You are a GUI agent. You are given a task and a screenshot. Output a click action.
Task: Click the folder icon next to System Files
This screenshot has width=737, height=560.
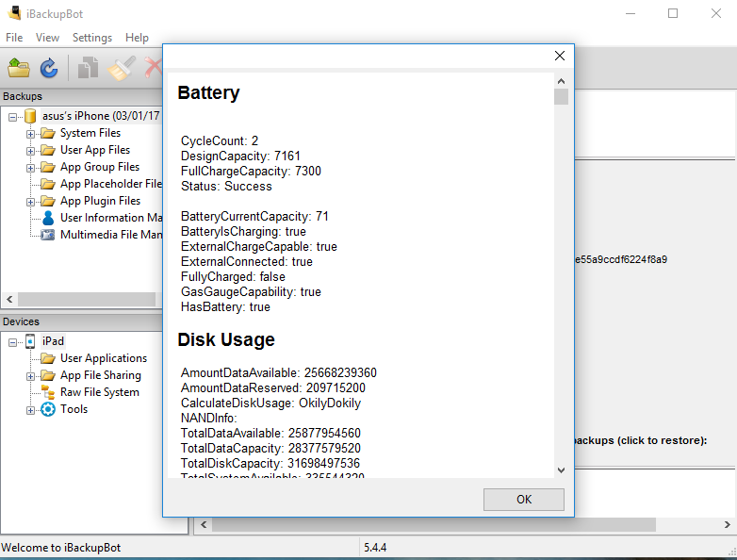tap(48, 133)
